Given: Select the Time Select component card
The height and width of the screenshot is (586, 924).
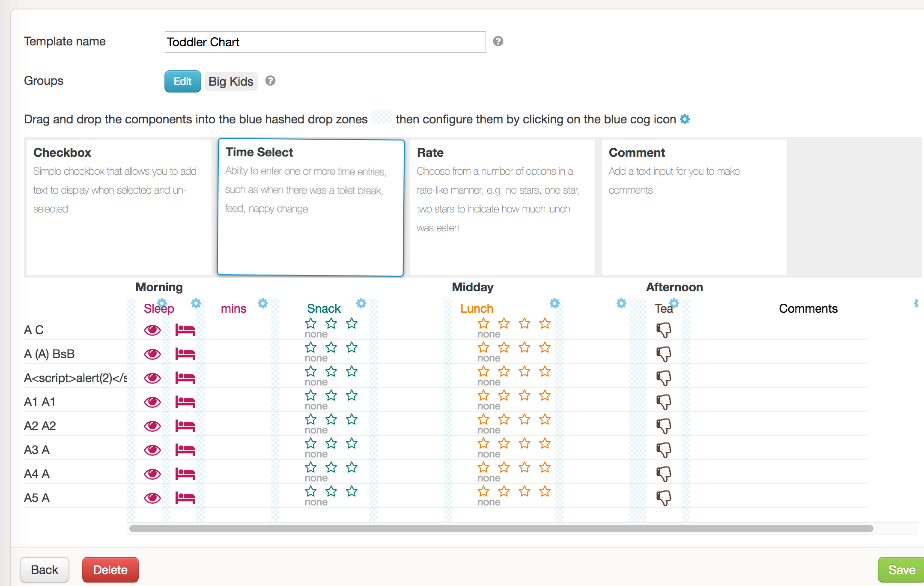Looking at the screenshot, I should coord(310,208).
